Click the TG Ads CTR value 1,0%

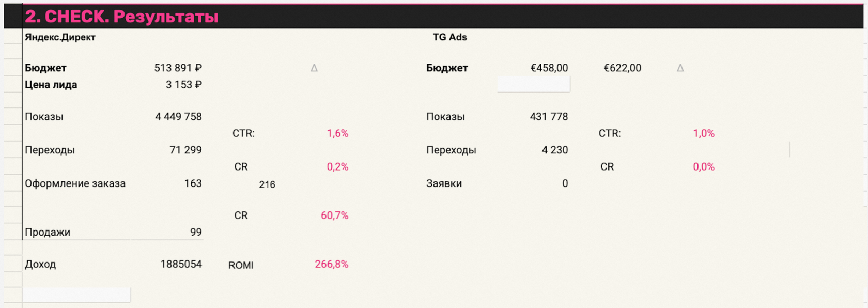click(x=704, y=133)
